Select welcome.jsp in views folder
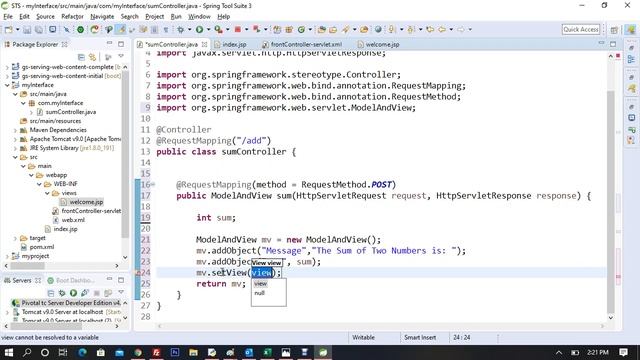 tap(82, 202)
